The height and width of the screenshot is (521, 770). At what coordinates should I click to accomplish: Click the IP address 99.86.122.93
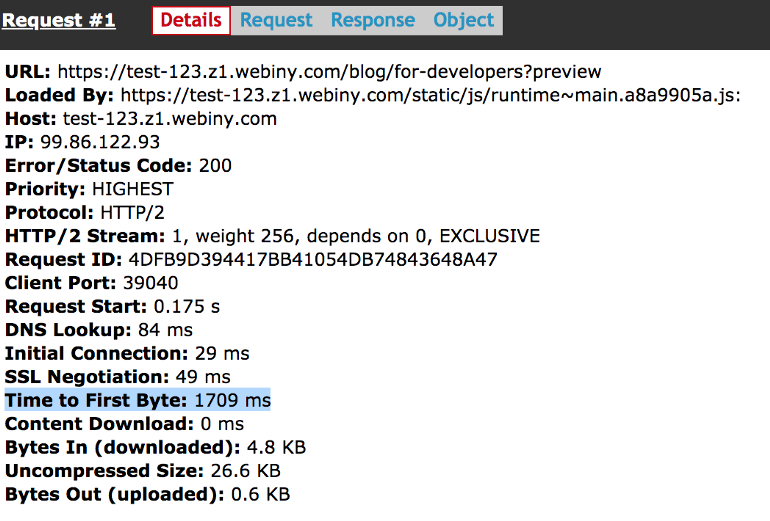tap(100, 142)
